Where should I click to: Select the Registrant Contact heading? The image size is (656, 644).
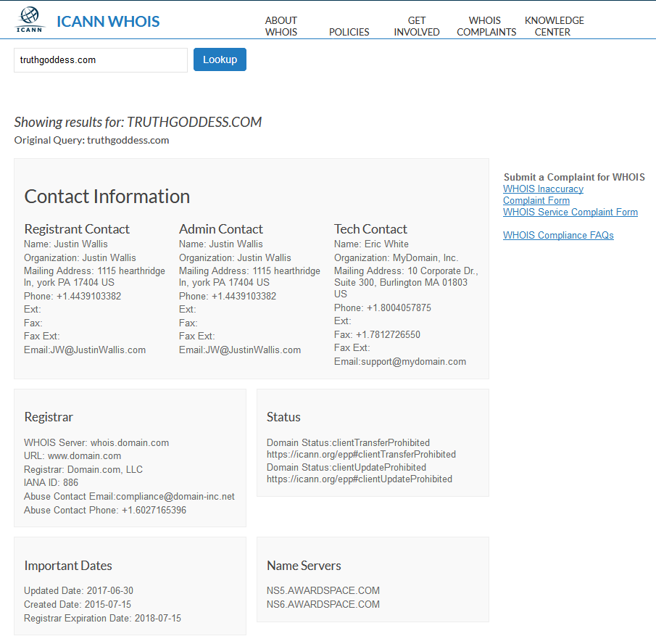pos(77,229)
